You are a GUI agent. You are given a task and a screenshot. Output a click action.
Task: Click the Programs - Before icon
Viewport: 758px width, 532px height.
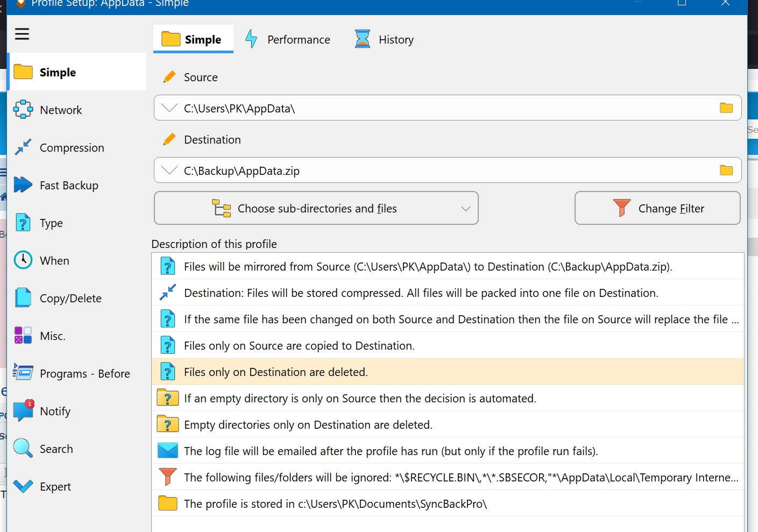tap(23, 372)
